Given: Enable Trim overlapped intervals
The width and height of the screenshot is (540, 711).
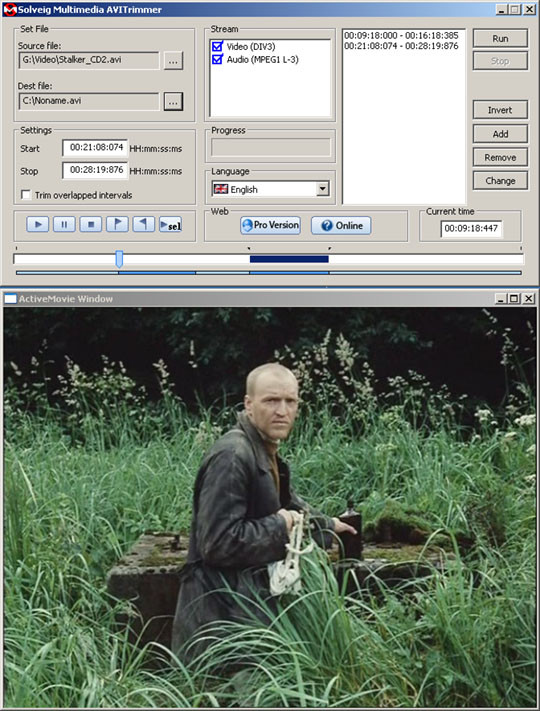Looking at the screenshot, I should (26, 195).
